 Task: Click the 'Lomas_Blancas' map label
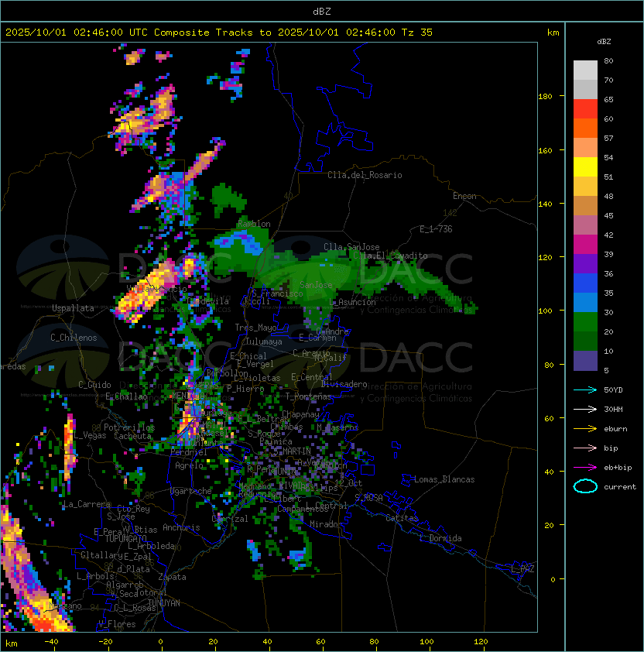coord(444,479)
